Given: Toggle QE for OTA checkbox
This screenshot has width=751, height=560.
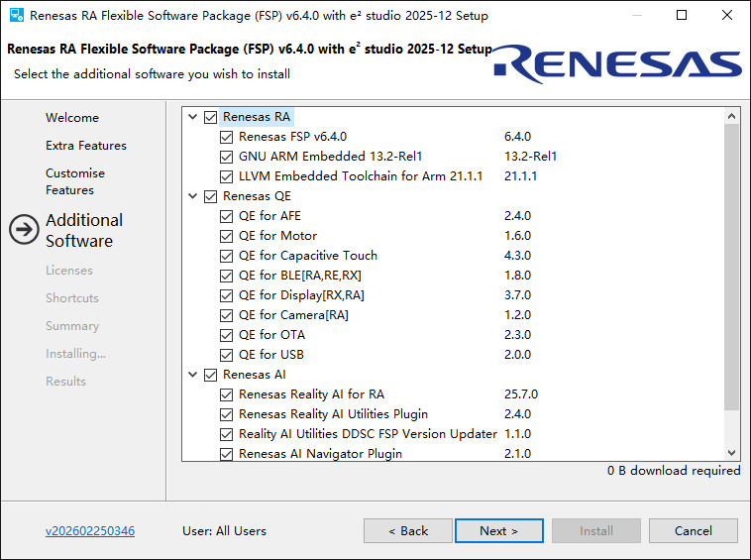Looking at the screenshot, I should point(227,335).
